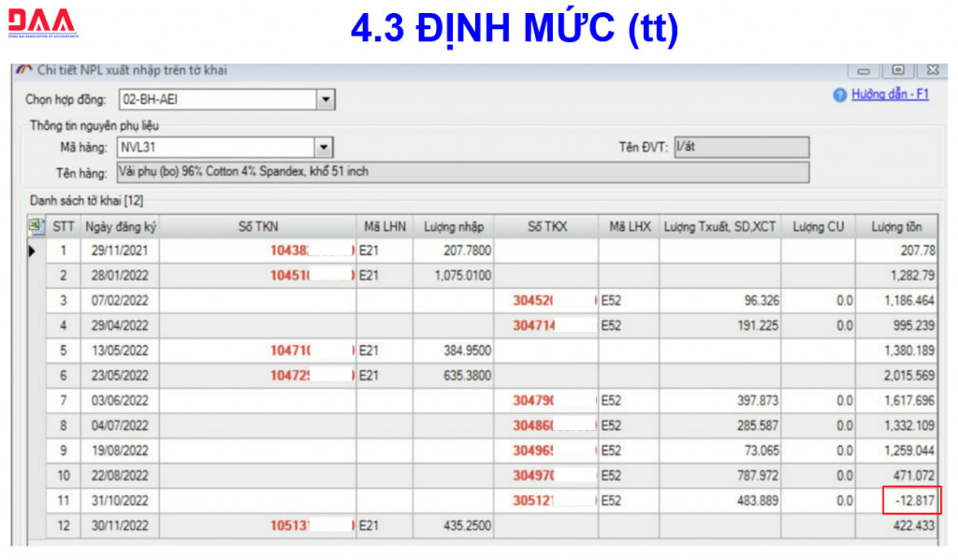The image size is (958, 560).
Task: Expand the Mã hàng dropdown arrow
Action: click(x=324, y=147)
